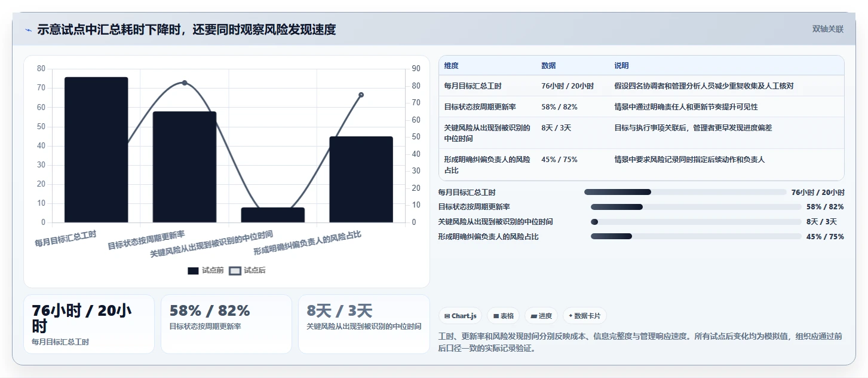Click the left y-axis label 80
The height and width of the screenshot is (378, 868).
tap(41, 68)
